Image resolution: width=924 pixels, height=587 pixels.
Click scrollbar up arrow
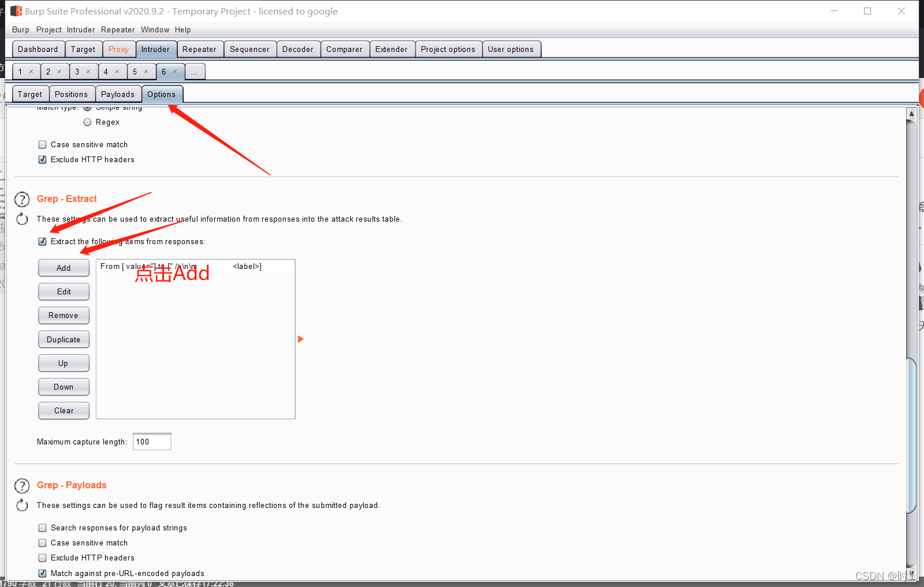point(912,114)
